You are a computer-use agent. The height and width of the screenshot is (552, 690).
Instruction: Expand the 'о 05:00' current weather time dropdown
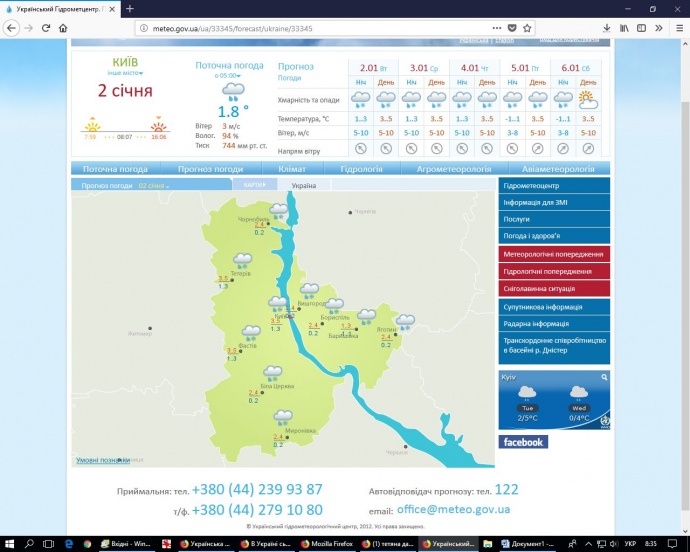(231, 75)
